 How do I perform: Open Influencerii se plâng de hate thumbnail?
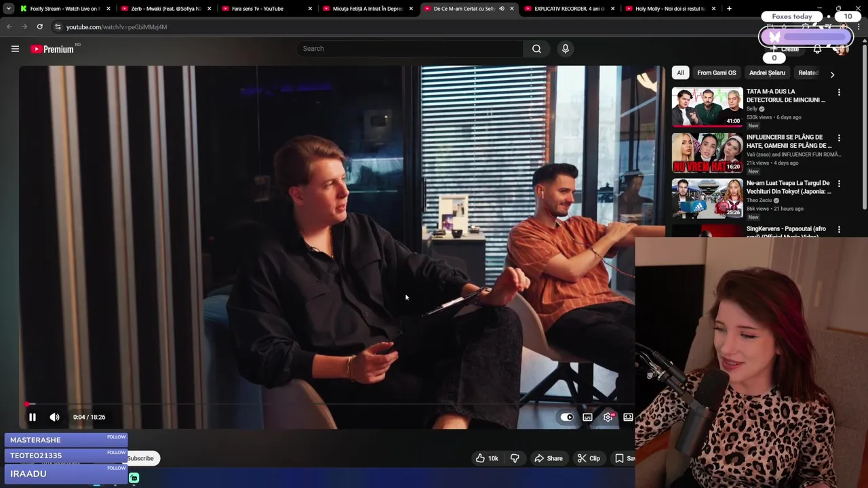(x=707, y=152)
